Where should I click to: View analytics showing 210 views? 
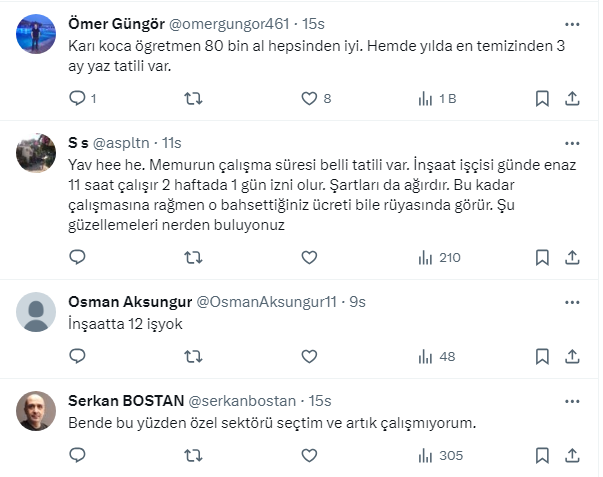point(438,257)
